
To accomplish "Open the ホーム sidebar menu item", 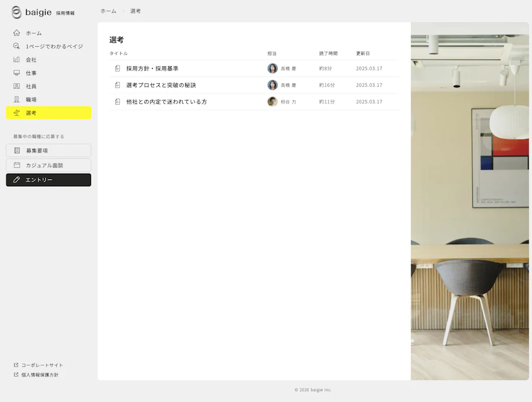I will point(48,33).
